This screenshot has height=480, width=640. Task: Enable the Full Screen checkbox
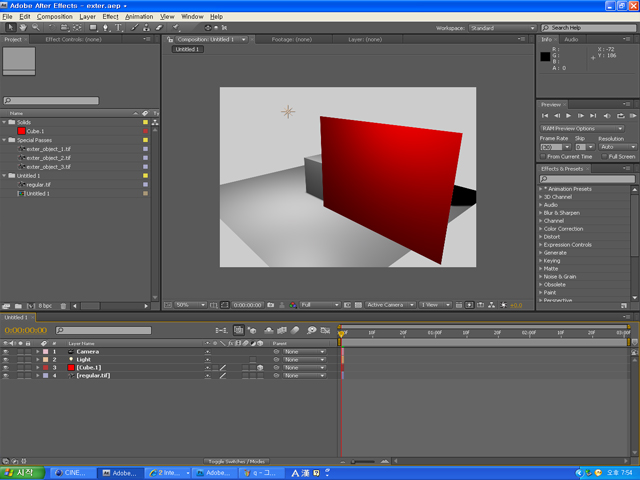tap(604, 156)
